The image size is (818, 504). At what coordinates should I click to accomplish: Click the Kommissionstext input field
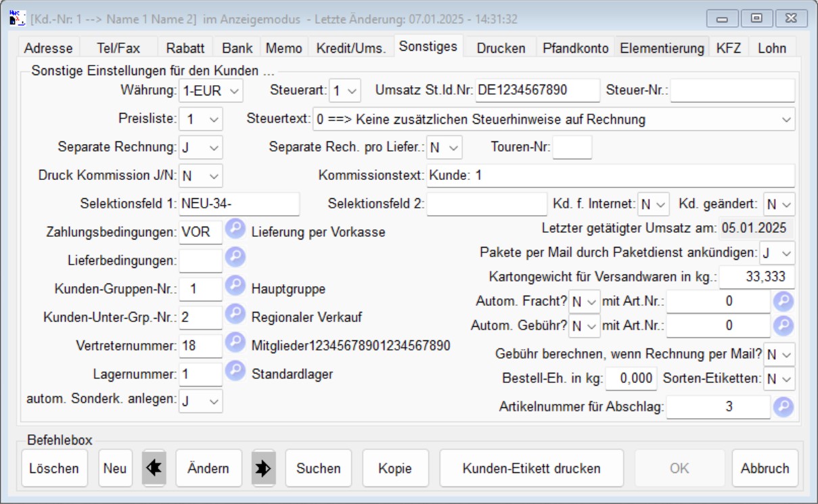click(610, 175)
